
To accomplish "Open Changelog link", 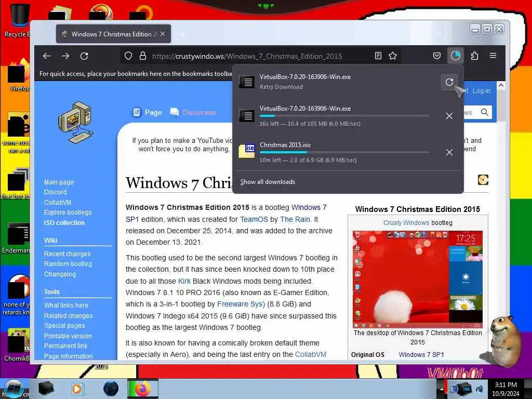I will pos(60,274).
